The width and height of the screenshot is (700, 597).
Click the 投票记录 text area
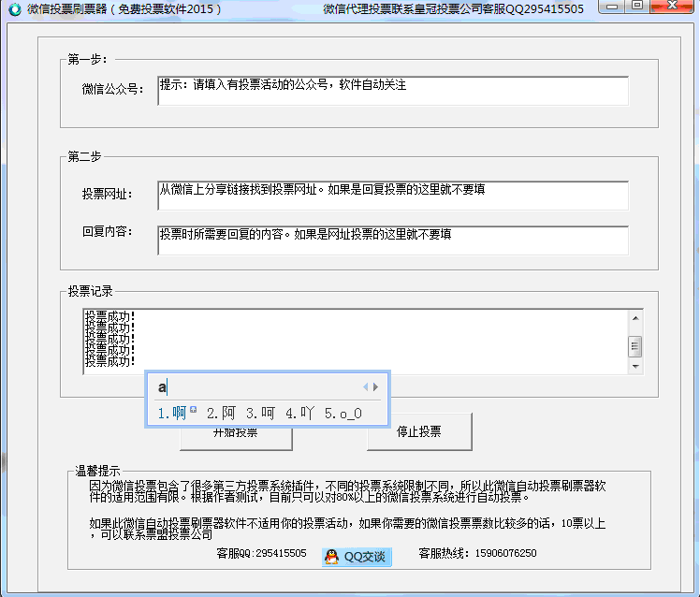tap(357, 342)
